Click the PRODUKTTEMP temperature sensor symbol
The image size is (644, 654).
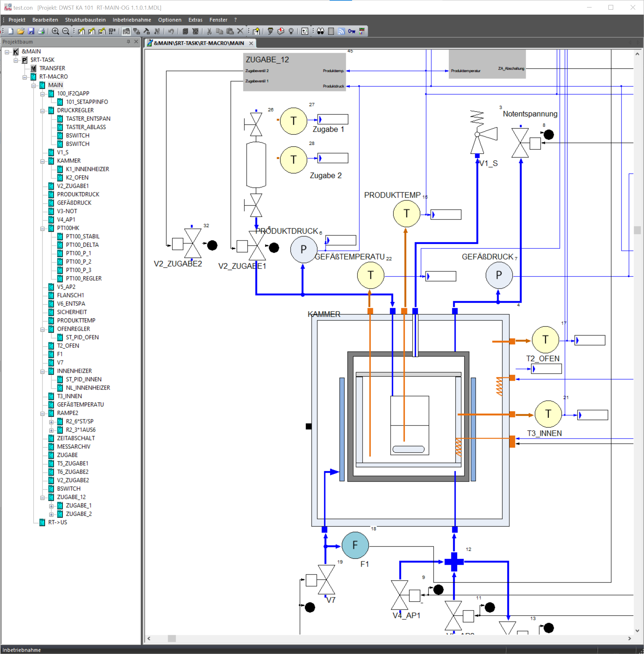coord(406,213)
